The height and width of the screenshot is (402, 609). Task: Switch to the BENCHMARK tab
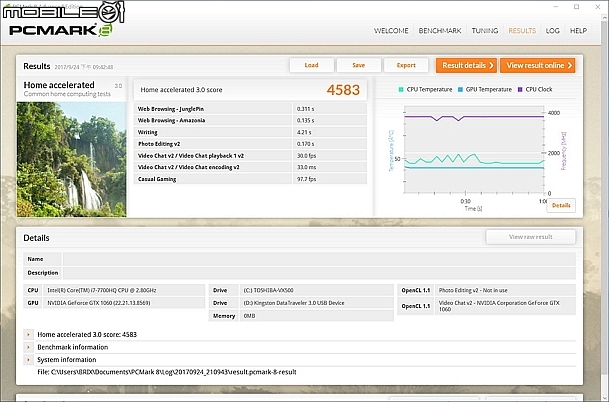coord(440,31)
